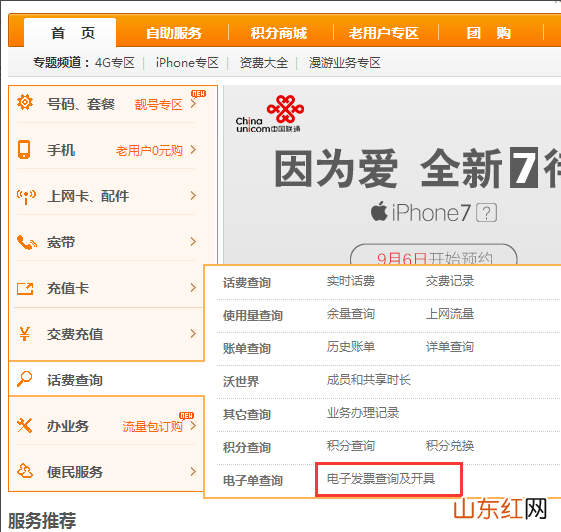
Task: Click the 号码、套餐 sidebar label
Action: (x=81, y=104)
